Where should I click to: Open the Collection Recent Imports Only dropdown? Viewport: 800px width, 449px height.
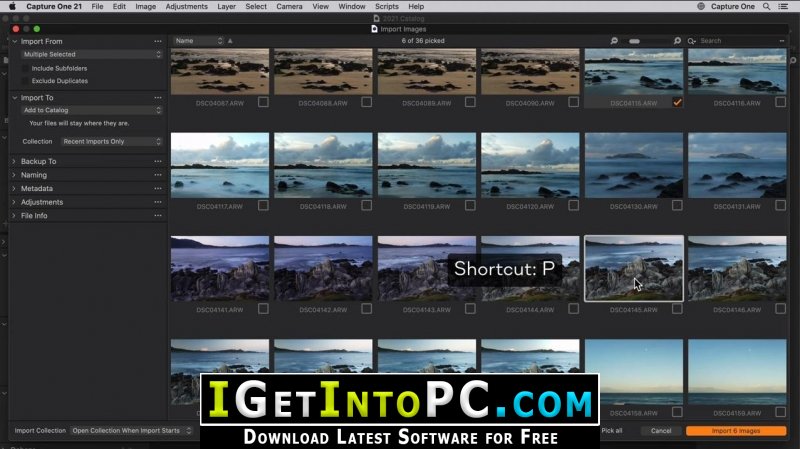(x=110, y=142)
